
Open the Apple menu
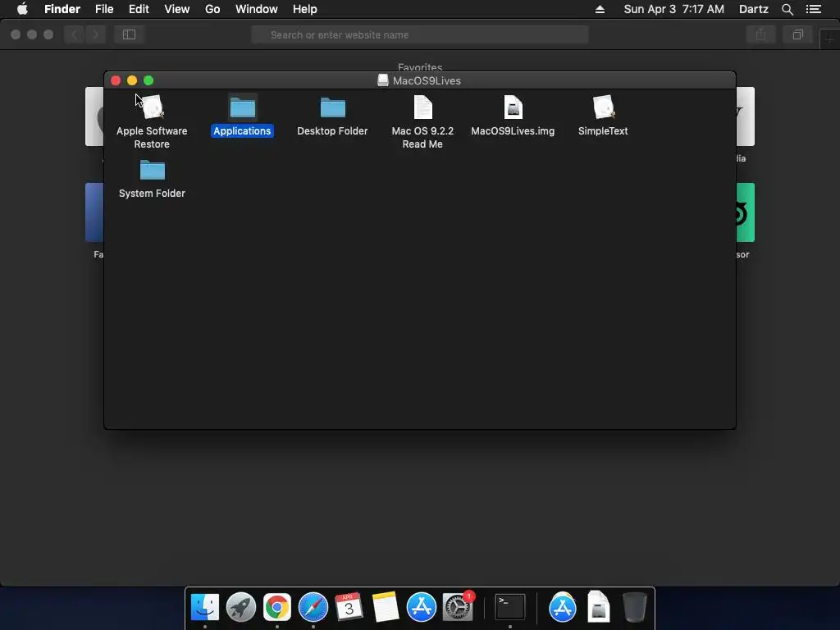click(22, 9)
